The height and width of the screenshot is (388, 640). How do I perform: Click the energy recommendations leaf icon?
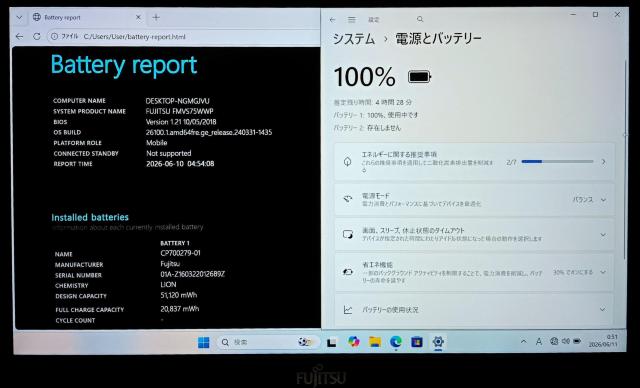tap(347, 162)
